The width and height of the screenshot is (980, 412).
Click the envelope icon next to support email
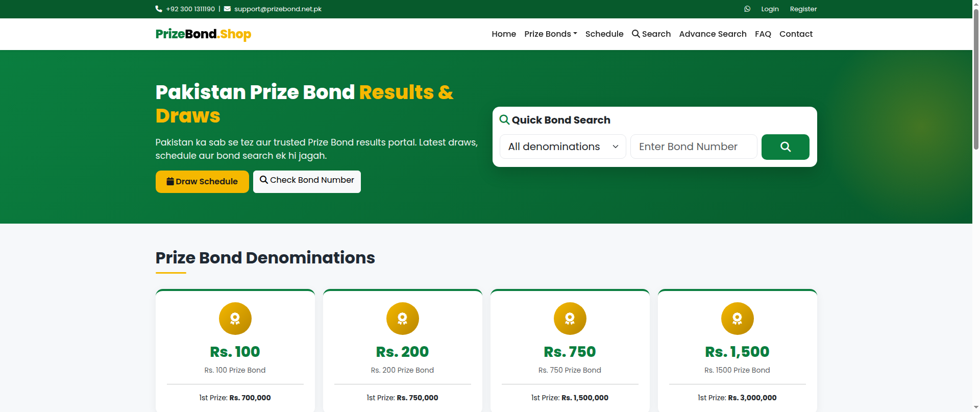(227, 9)
